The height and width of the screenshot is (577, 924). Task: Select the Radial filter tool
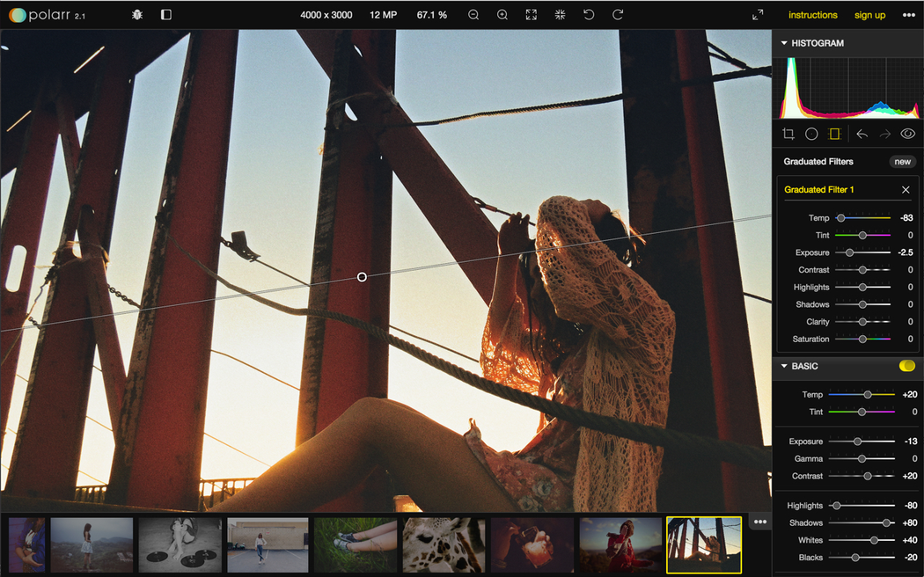[x=811, y=134]
